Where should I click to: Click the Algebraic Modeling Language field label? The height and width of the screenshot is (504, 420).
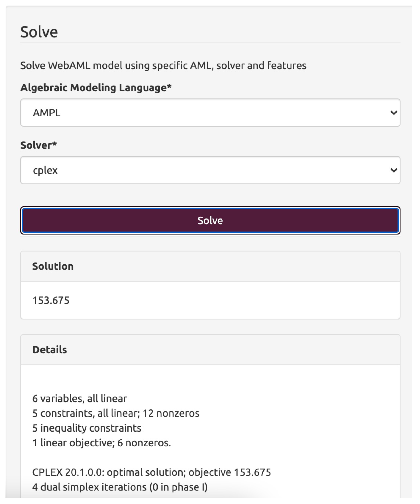(96, 88)
